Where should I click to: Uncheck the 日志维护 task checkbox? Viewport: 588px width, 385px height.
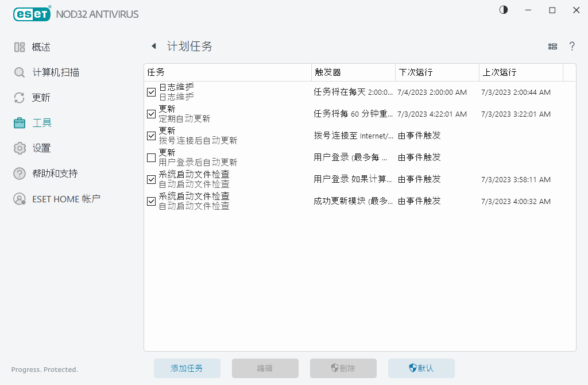click(151, 92)
